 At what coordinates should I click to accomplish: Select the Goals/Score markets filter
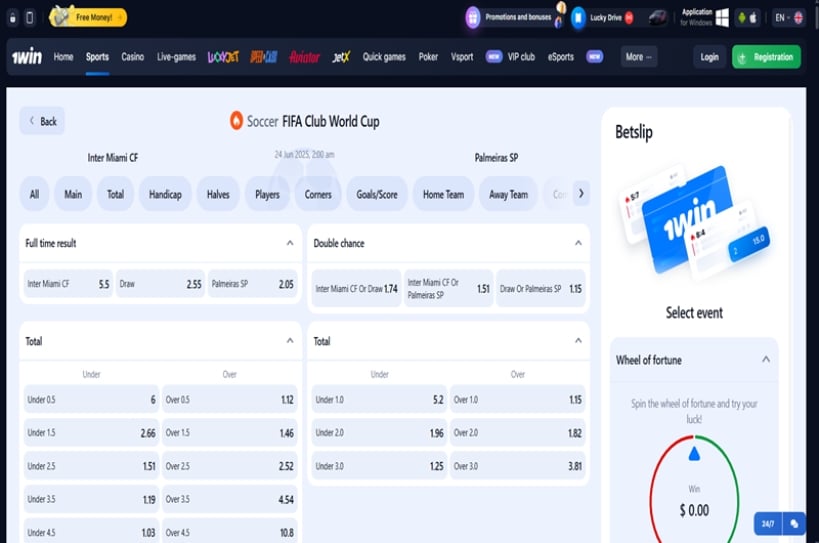tap(377, 194)
